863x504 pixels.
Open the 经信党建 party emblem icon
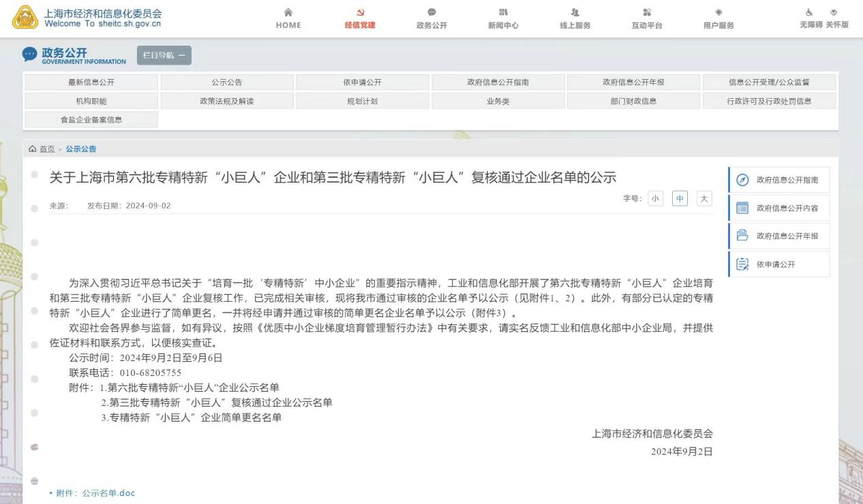coord(360,13)
